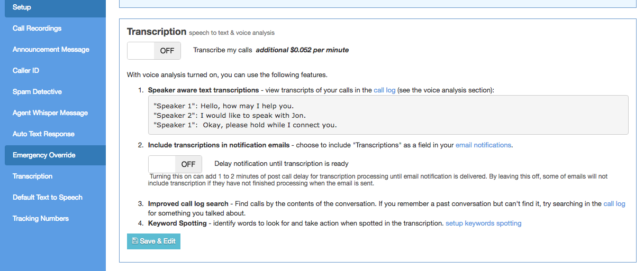Enable Delay notification until transcription is ready
This screenshot has width=644, height=271.
coord(175,164)
